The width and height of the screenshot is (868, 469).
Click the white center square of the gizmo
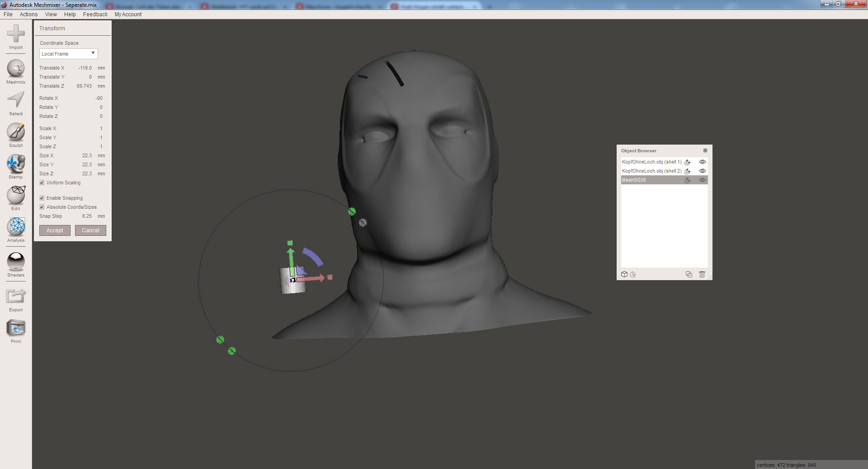[293, 280]
